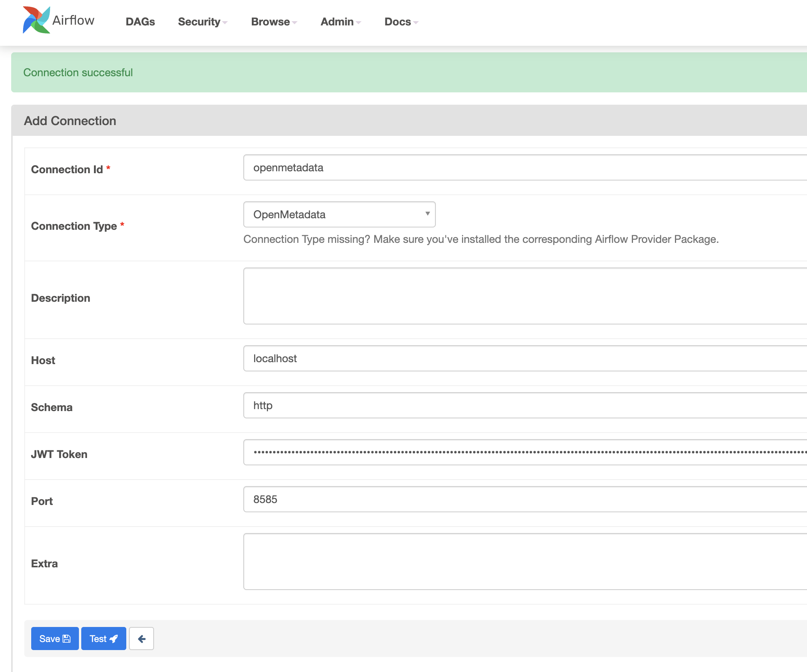Select the Schema input field

pyautogui.click(x=524, y=406)
